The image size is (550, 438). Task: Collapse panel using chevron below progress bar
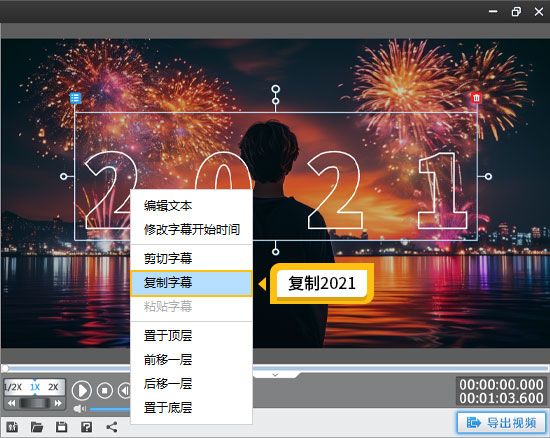(x=275, y=375)
